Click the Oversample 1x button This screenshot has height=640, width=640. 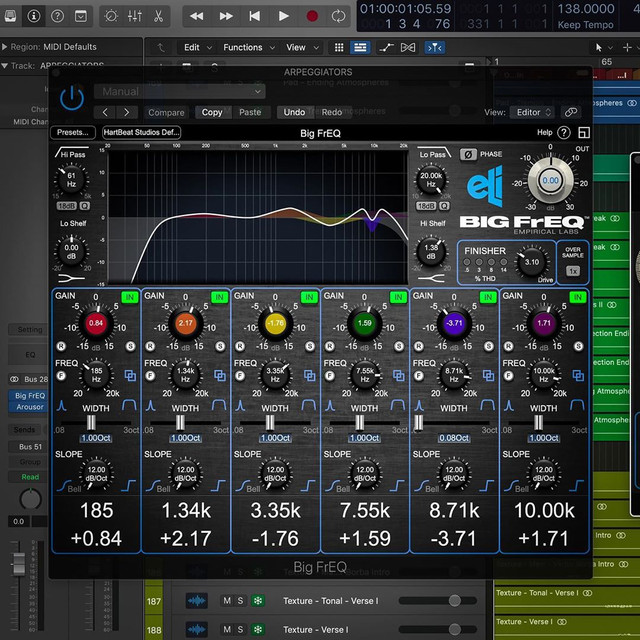[573, 271]
